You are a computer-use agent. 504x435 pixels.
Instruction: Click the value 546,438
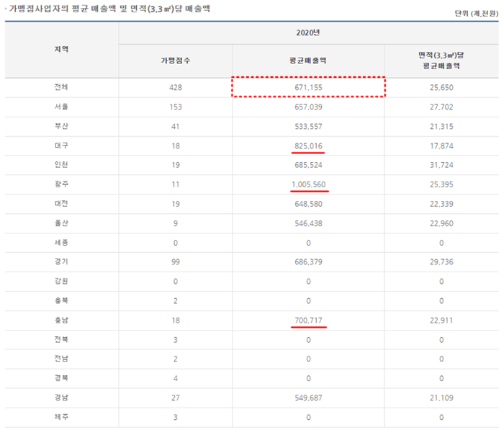pyautogui.click(x=308, y=223)
